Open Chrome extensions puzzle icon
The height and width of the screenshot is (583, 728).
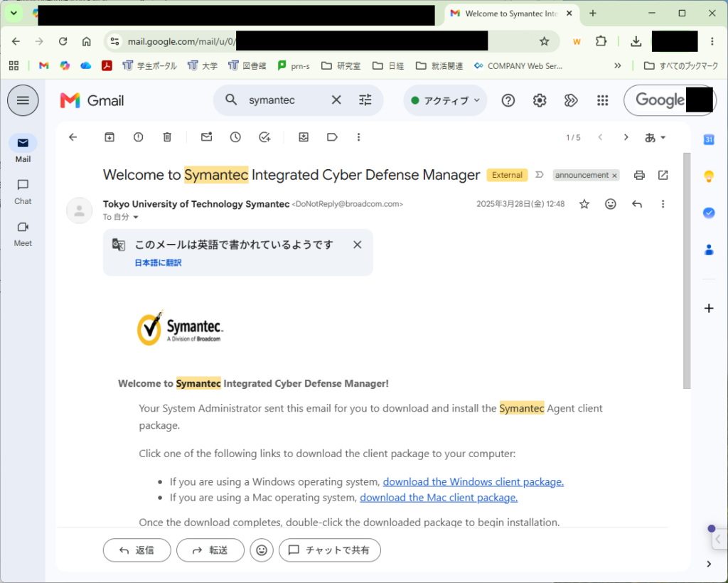(x=601, y=41)
